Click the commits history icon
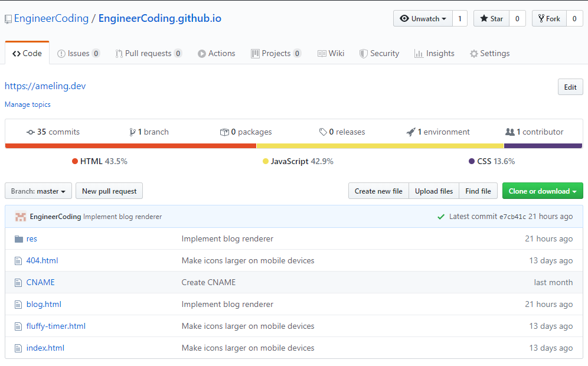Screen dimensions: 588x366 tap(31, 132)
